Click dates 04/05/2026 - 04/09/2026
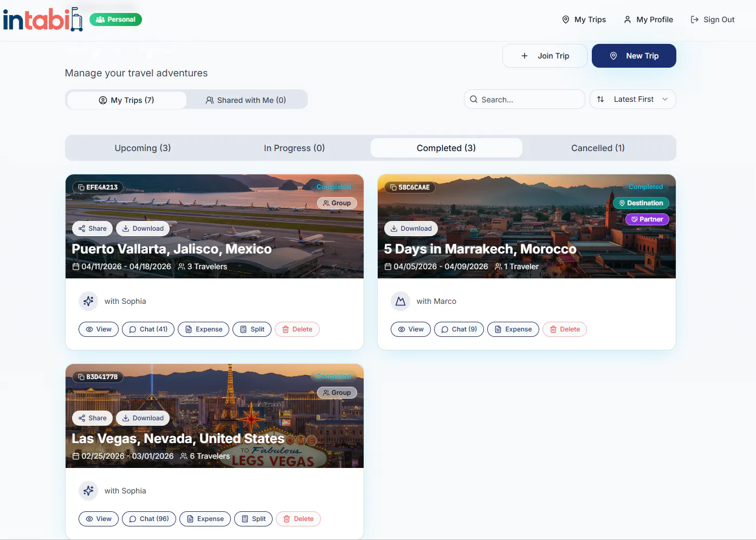 point(436,266)
